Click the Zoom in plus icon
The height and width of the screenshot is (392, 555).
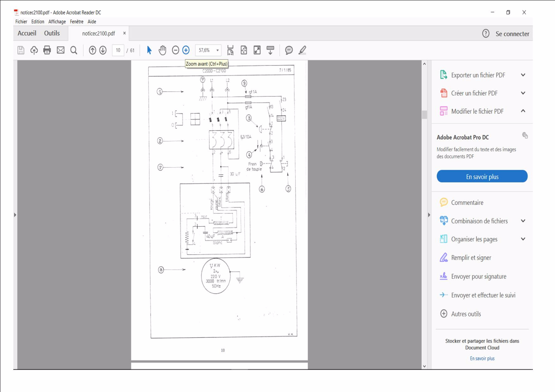coord(186,50)
